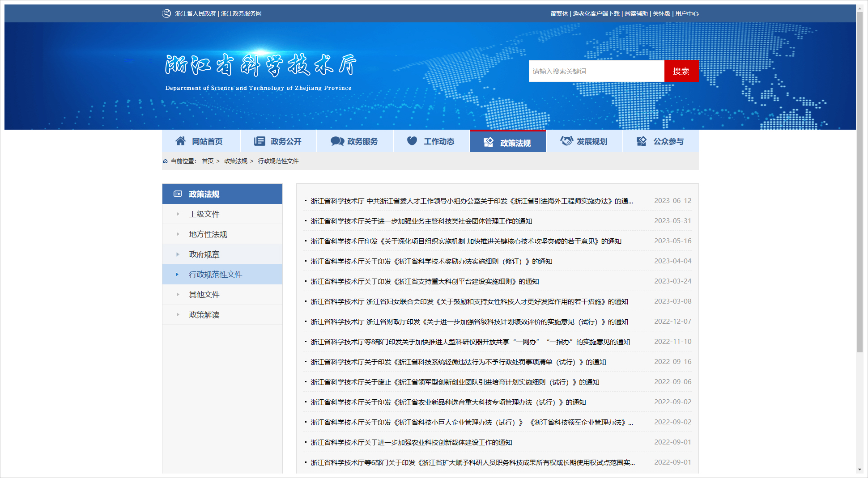Click the page vertical scrollbar down arrow
This screenshot has width=868, height=478.
859,470
